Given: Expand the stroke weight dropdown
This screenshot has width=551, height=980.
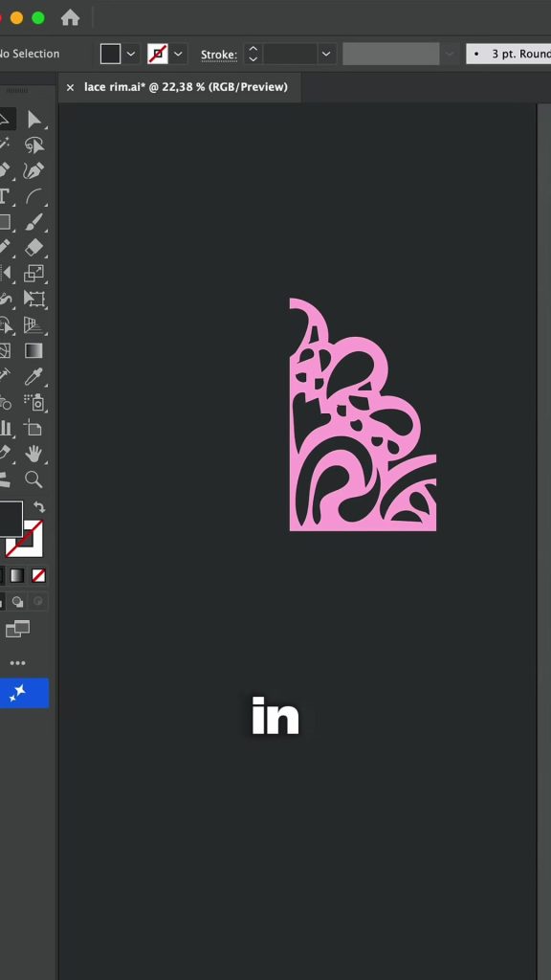Looking at the screenshot, I should point(326,54).
